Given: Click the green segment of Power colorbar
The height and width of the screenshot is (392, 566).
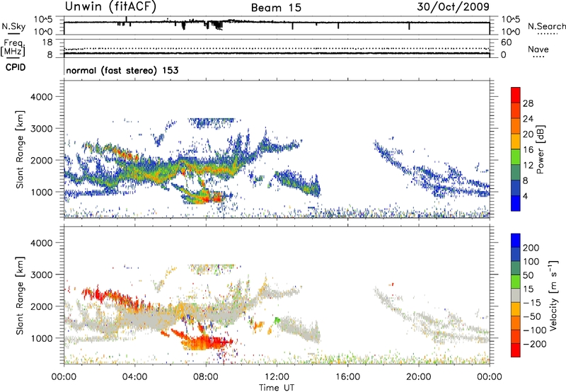Looking at the screenshot, I should [x=516, y=156].
